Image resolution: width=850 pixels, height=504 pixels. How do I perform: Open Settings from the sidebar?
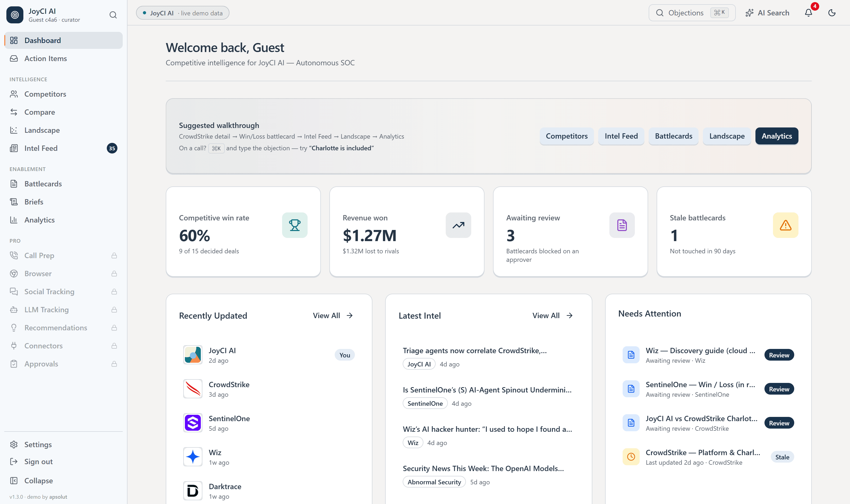click(x=63, y=445)
